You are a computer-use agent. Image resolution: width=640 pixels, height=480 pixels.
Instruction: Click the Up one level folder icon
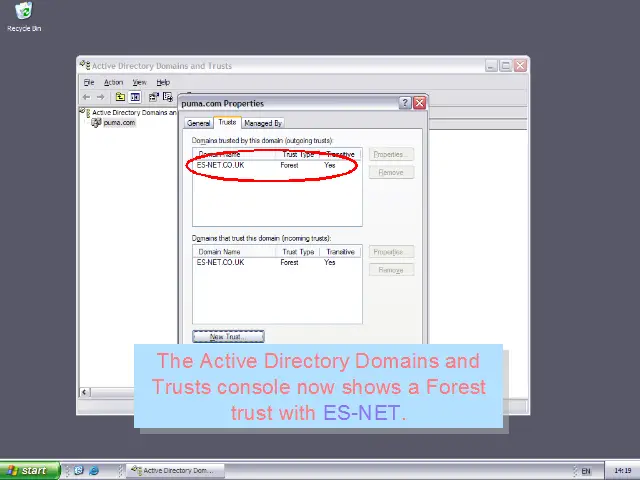click(120, 97)
